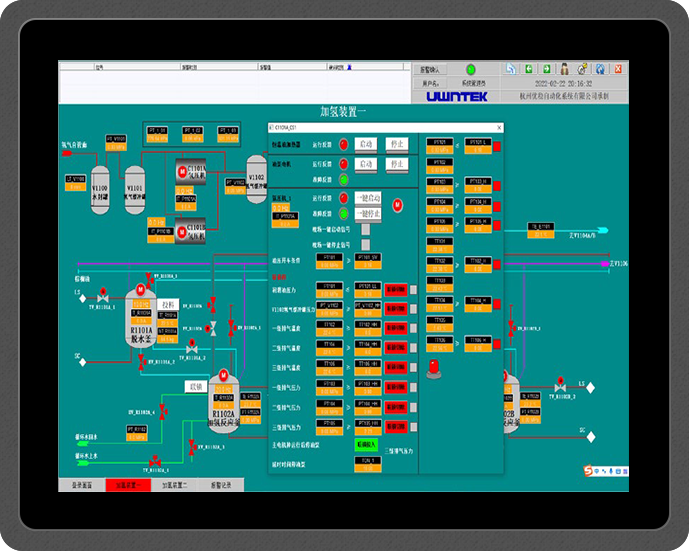Toggle the checkbox in the 一级排气温度 row

[413, 329]
